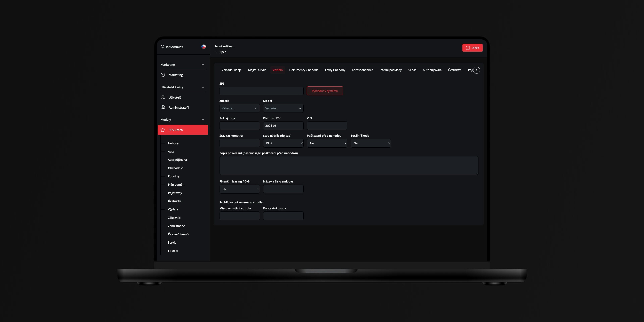Click the Marketing lightning icon

[163, 75]
